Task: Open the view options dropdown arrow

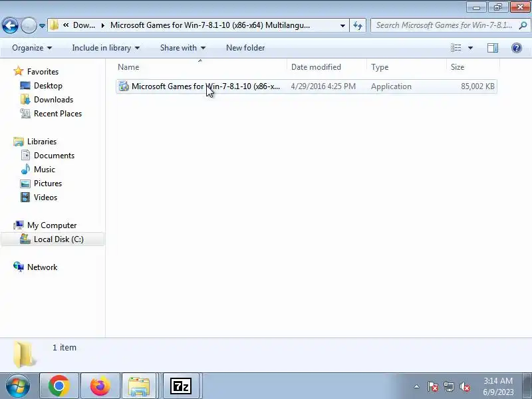Action: coord(470,48)
